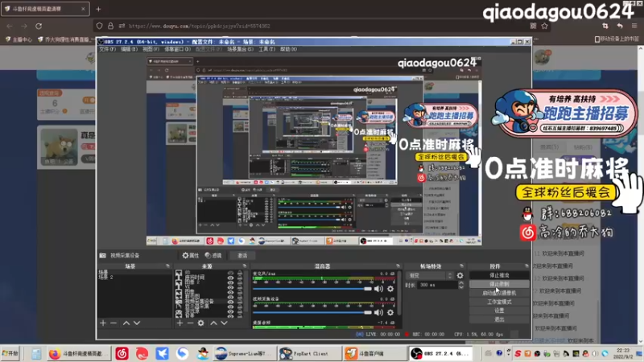Click the Exit (退出) button in OBS

[499, 319]
